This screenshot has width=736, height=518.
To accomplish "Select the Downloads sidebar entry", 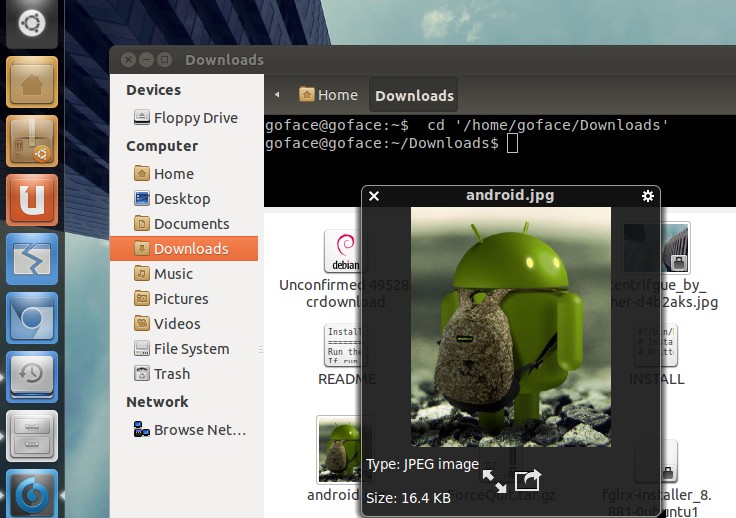I will 184,248.
